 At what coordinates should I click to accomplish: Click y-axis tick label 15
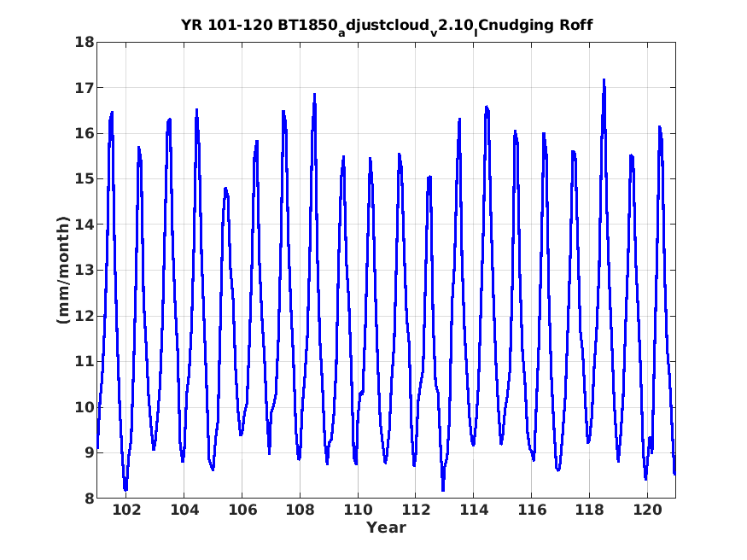85,179
